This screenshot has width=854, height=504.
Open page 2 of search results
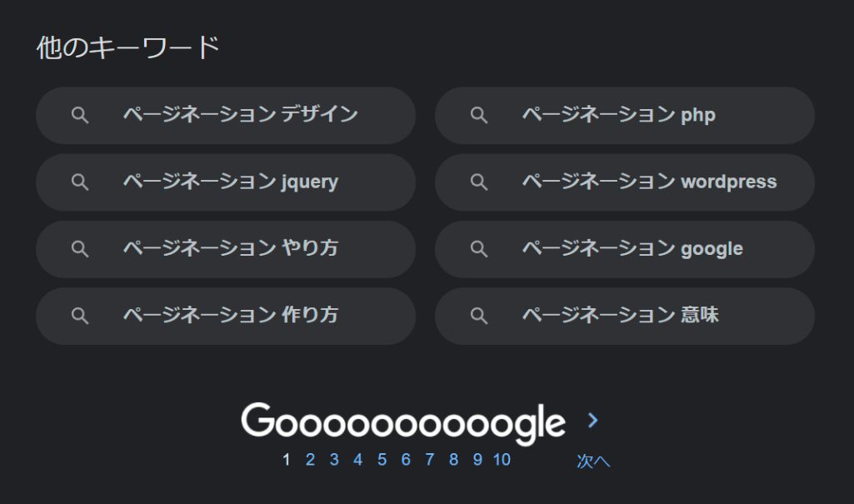310,459
